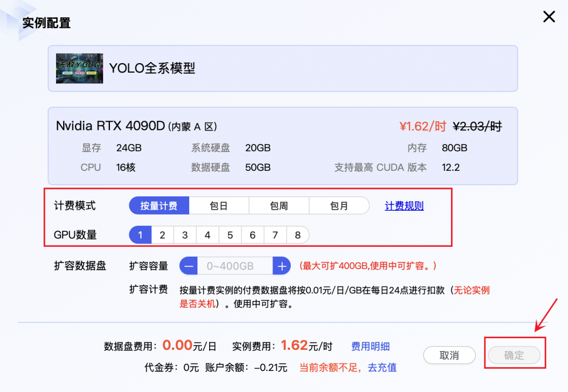568x392 pixels.
Task: Click the Nvidia RTX 4090D heading
Action: [x=110, y=126]
